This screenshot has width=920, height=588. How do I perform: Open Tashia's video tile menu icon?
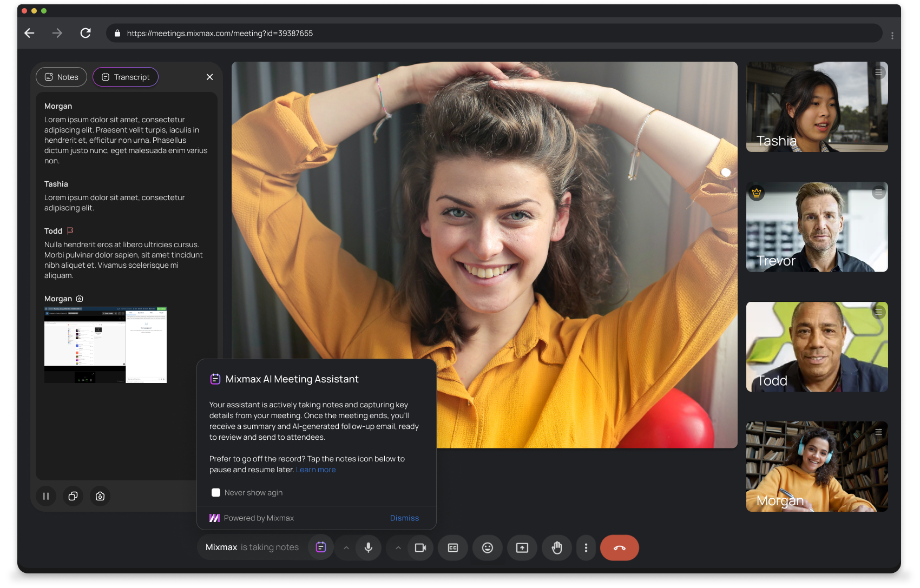click(x=878, y=72)
